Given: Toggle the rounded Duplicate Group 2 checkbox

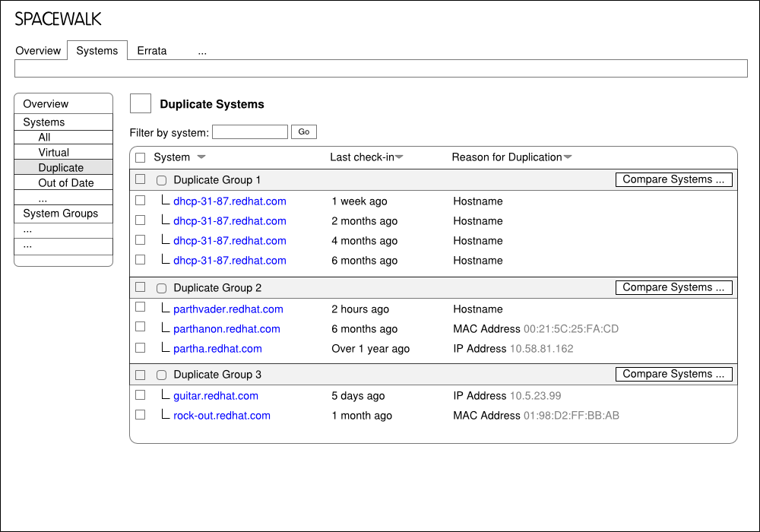Looking at the screenshot, I should (161, 289).
